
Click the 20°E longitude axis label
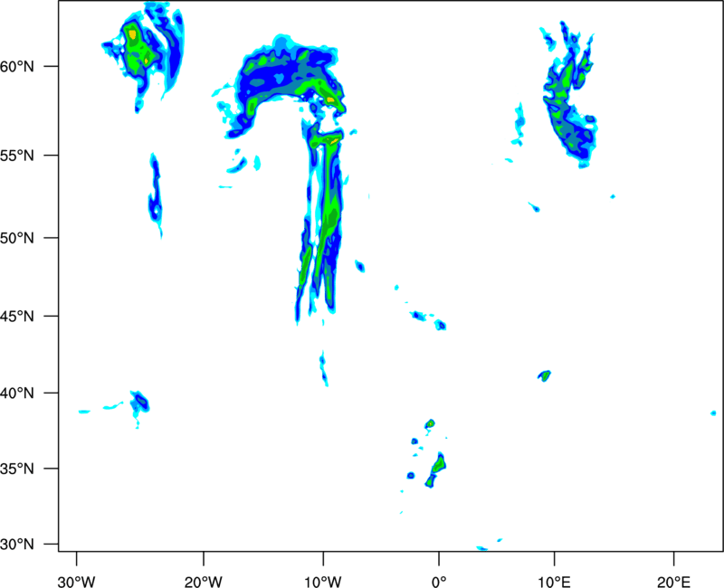tap(673, 582)
